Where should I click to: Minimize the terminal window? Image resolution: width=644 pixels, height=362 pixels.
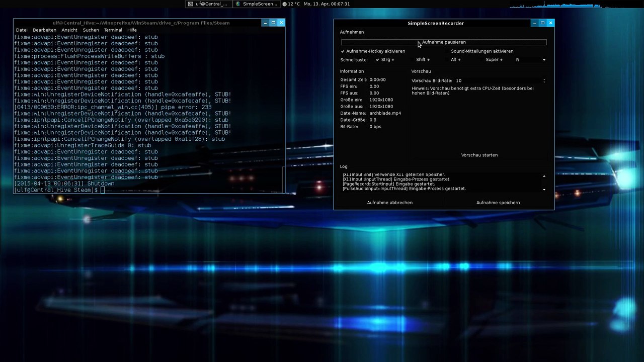point(265,23)
